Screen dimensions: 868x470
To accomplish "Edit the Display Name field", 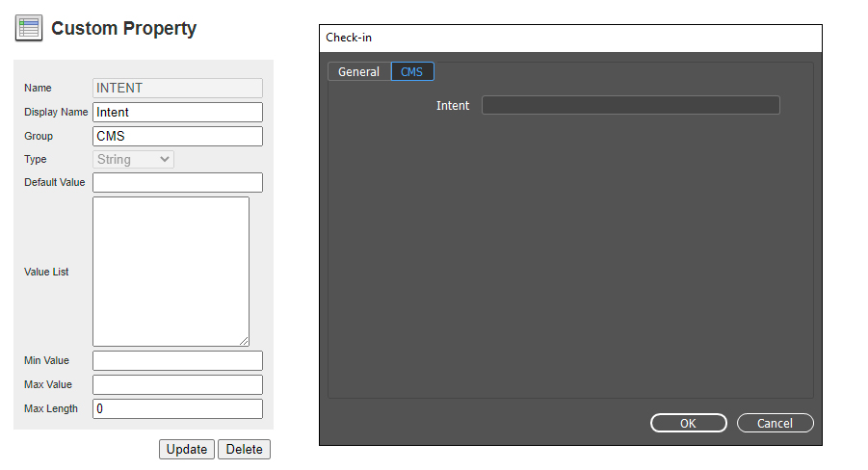I will click(x=177, y=113).
